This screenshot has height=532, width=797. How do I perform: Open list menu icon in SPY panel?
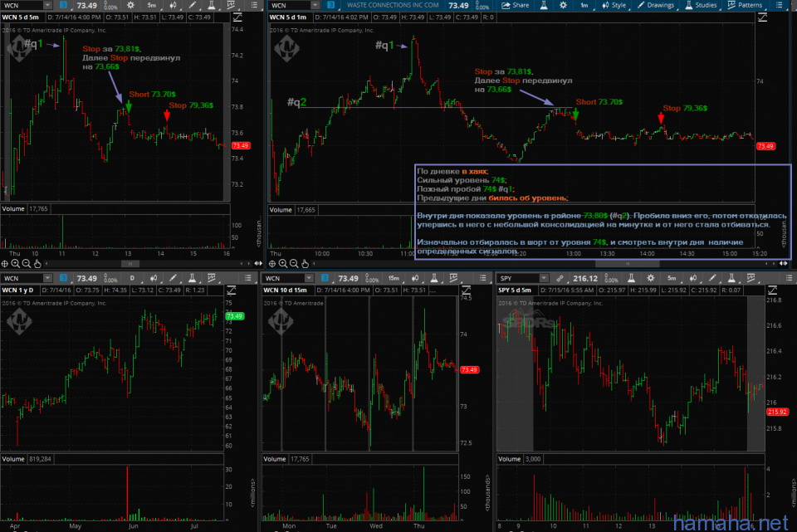click(x=789, y=278)
